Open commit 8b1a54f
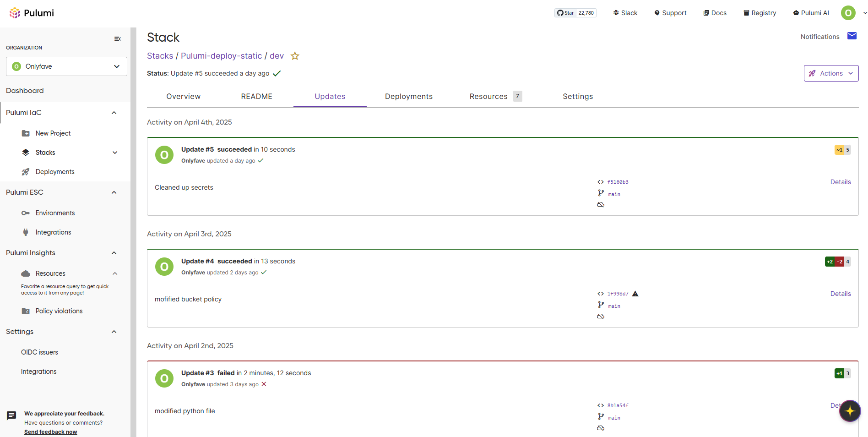The height and width of the screenshot is (437, 868). pyautogui.click(x=618, y=405)
